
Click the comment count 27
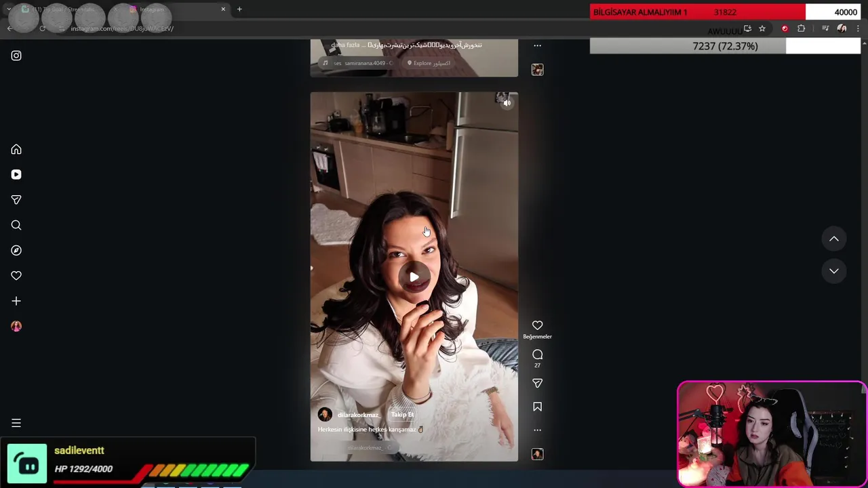tap(537, 366)
